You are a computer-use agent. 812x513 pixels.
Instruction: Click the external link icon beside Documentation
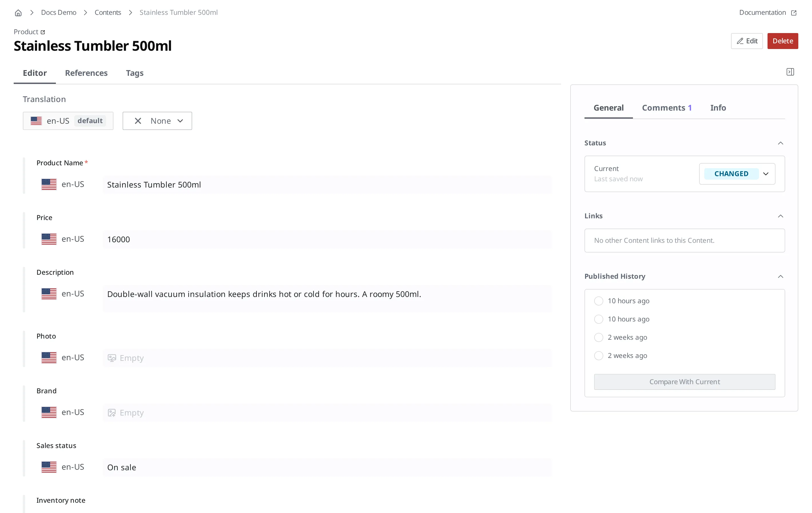coord(793,13)
